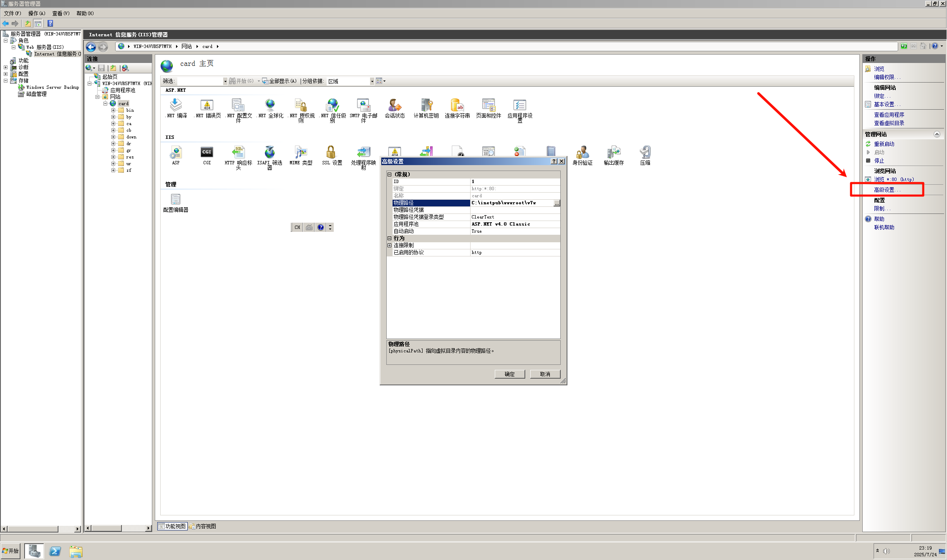Open the 分组依据 区域 dropdown
947x560 pixels.
click(x=372, y=81)
